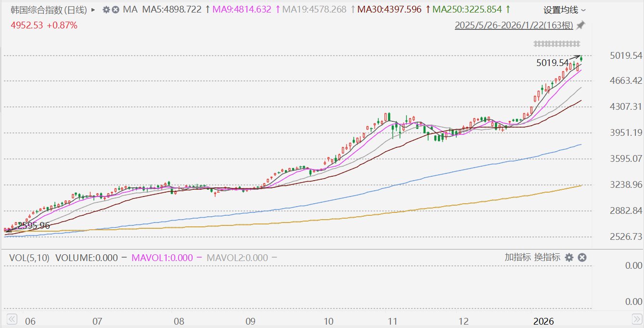The height and width of the screenshot is (328, 644).
Task: Click 换指标 to switch indicator
Action: click(547, 258)
